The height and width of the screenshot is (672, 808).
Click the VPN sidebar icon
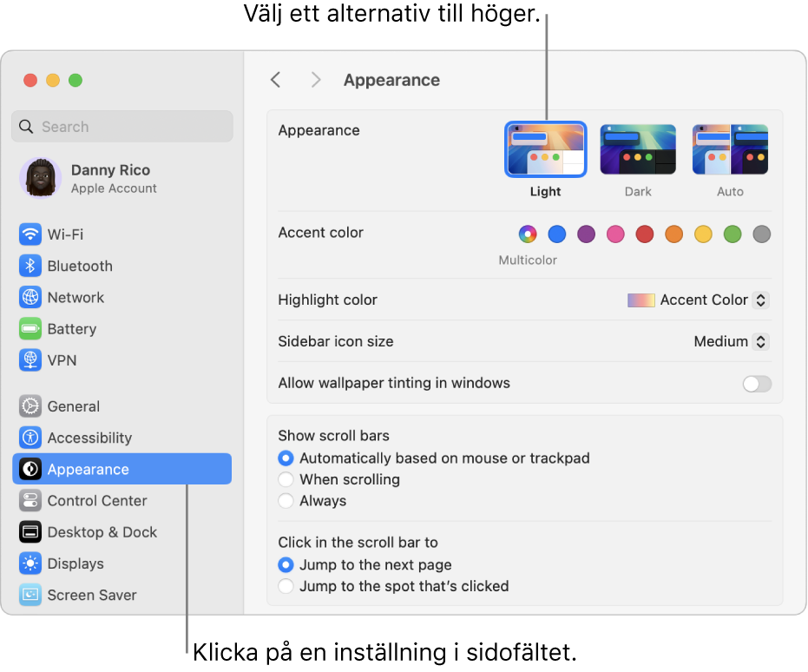(30, 360)
